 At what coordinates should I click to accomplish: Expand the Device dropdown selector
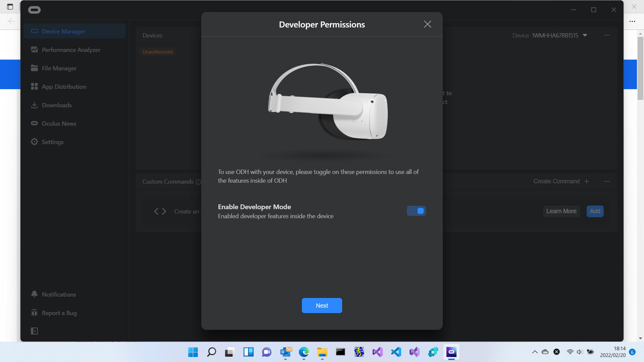click(586, 35)
